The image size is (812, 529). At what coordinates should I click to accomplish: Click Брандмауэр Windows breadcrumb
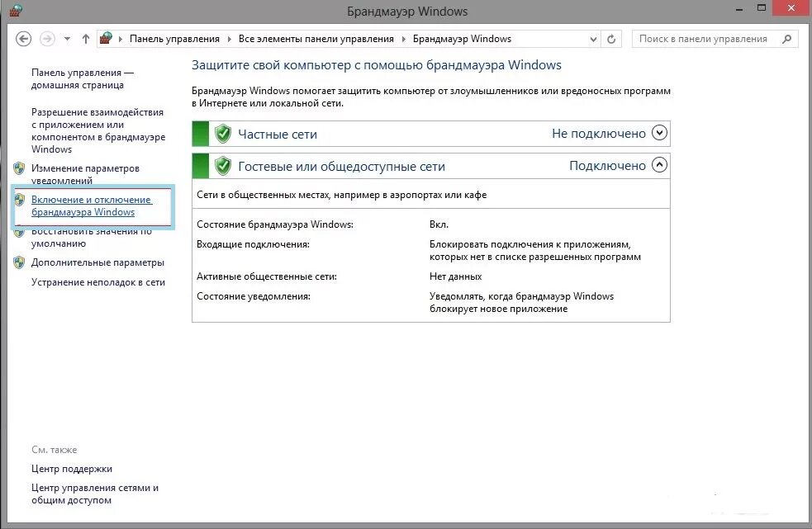pyautogui.click(x=462, y=39)
